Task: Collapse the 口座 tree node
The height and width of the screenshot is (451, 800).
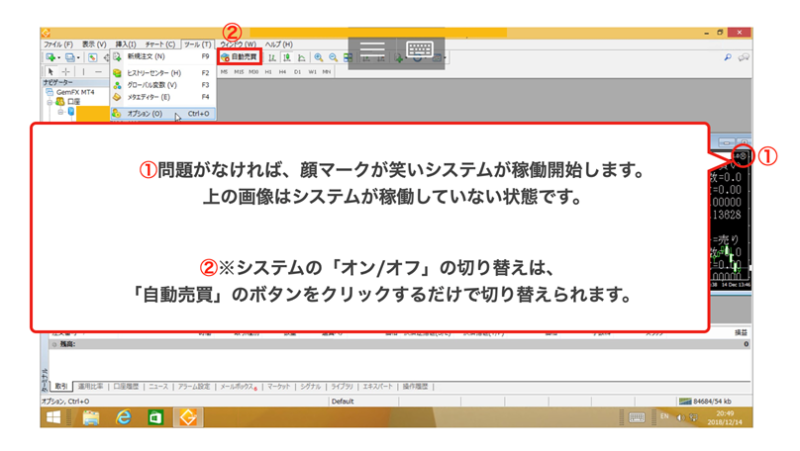Action: [x=50, y=102]
